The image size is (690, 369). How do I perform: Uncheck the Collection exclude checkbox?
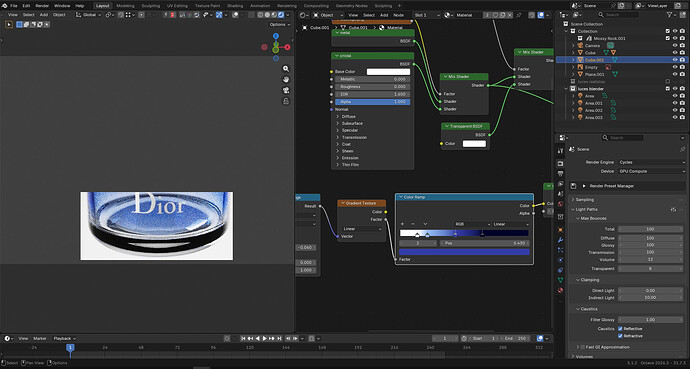click(668, 31)
